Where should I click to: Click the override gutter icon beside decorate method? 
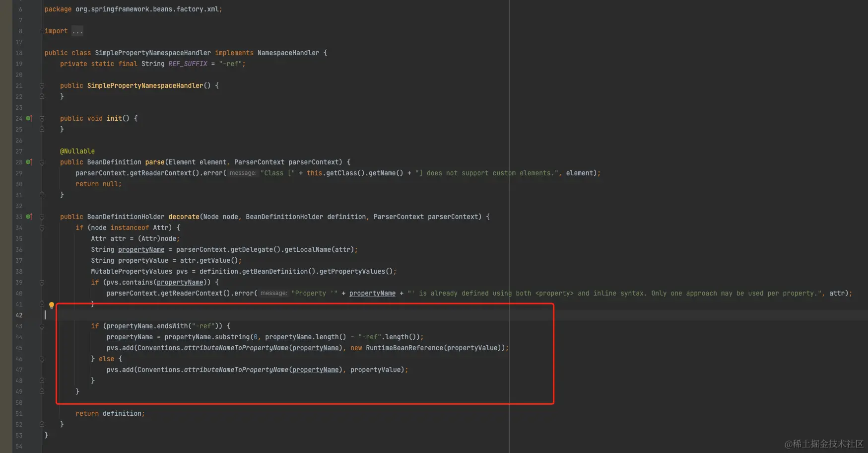pos(29,217)
